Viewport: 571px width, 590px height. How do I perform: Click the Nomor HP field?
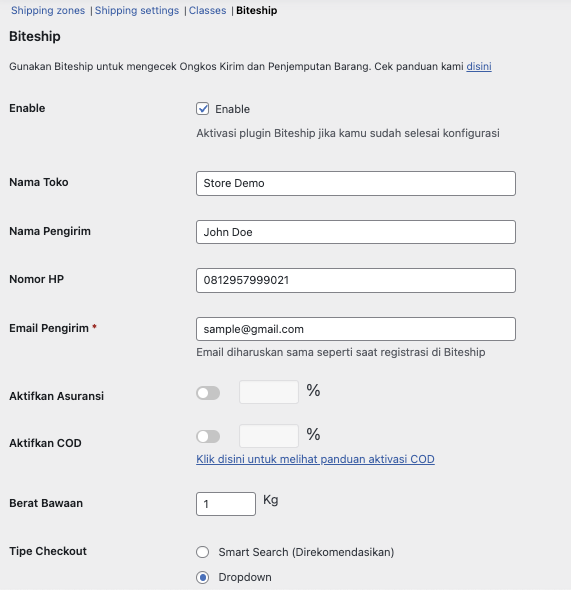pos(356,280)
